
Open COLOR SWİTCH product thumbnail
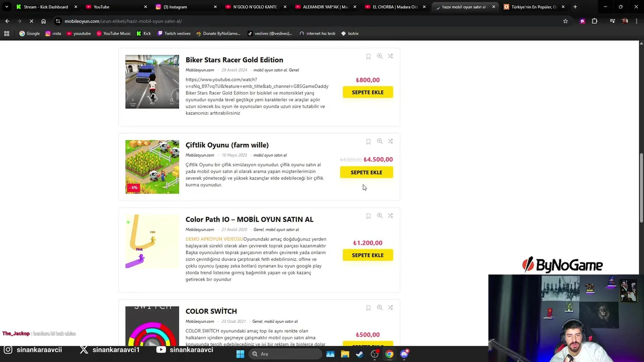tap(152, 326)
